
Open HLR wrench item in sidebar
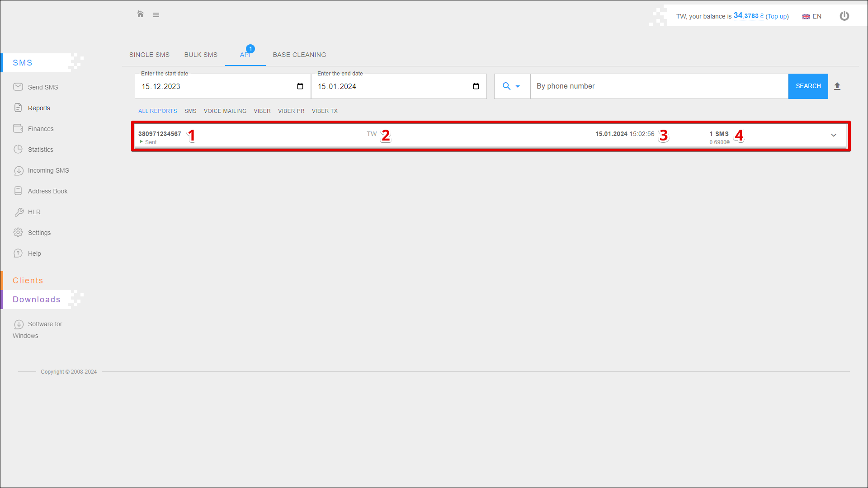[34, 212]
